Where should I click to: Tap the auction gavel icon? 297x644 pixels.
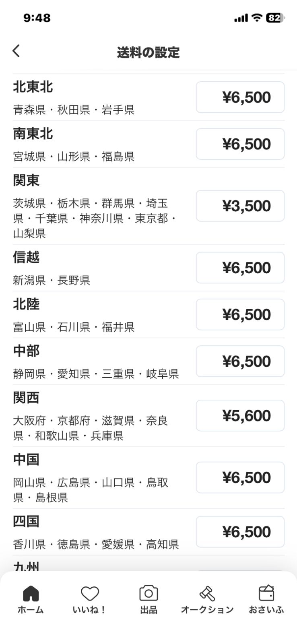point(207,593)
